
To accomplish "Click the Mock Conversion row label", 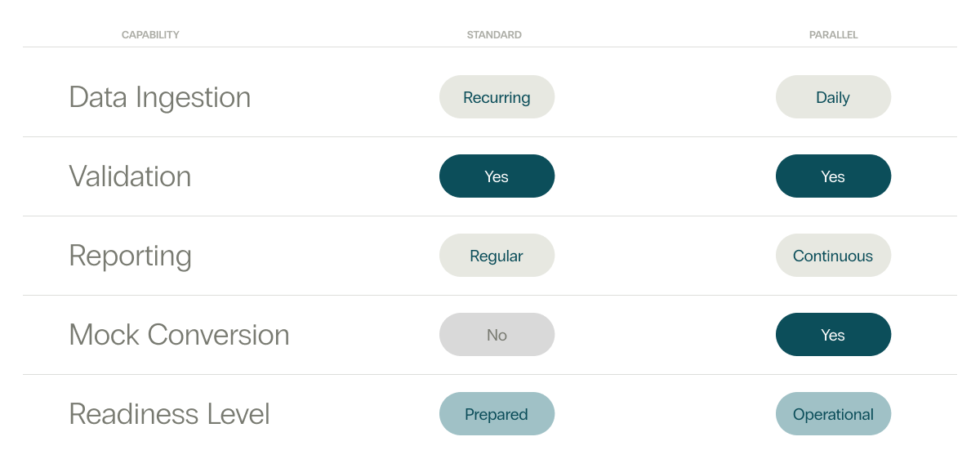I will click(179, 335).
